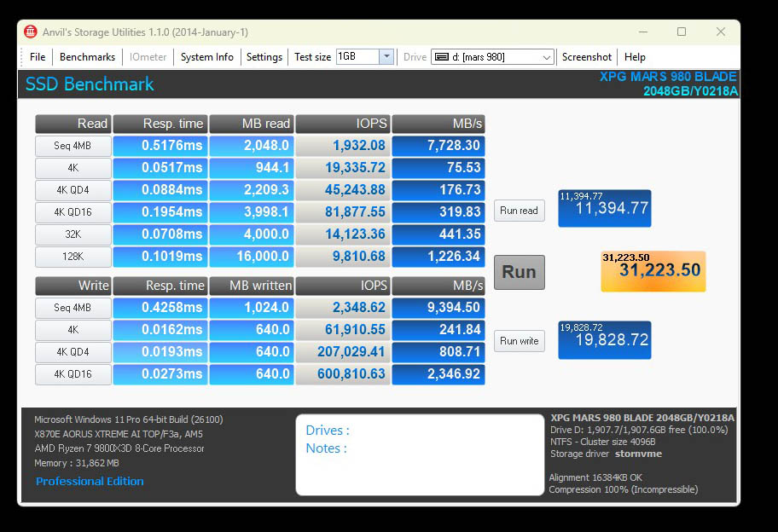Click the write score 19,828.72 box

[x=604, y=340]
